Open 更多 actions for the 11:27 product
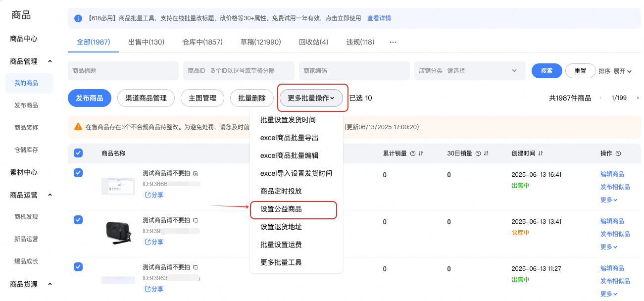Viewport: 644px width, 301px height. 609,294
